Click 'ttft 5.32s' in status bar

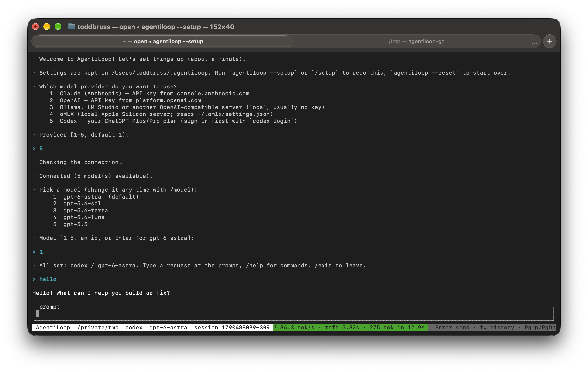click(342, 327)
